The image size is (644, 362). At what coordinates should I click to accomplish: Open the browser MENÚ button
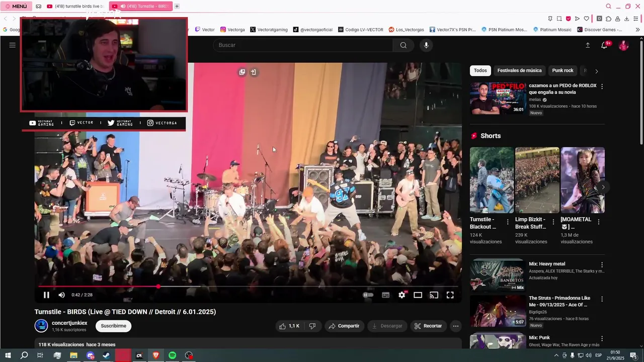(16, 6)
